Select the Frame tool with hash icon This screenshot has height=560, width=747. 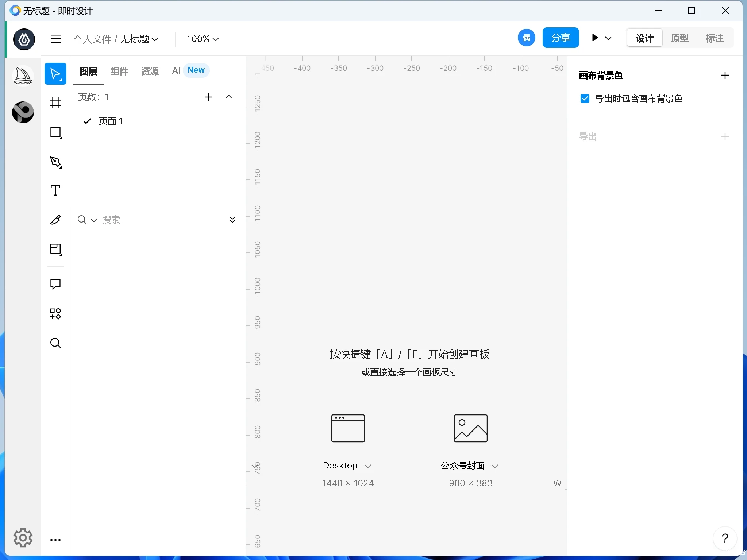click(55, 103)
